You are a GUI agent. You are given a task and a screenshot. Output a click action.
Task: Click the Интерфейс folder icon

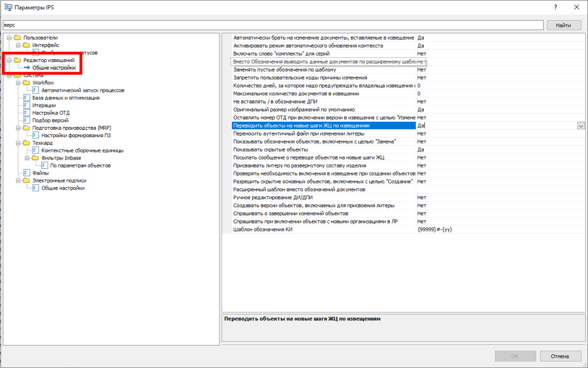click(x=26, y=45)
